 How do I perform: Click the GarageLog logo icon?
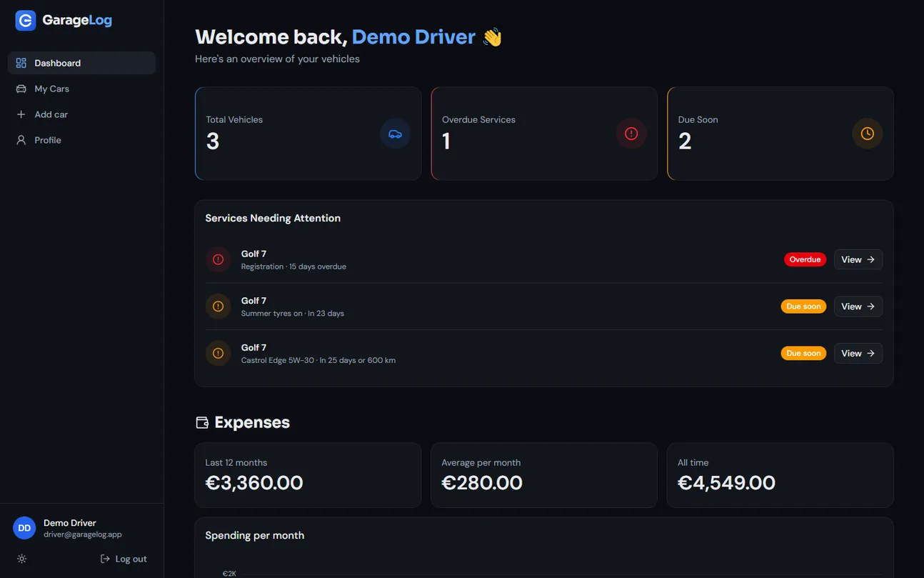(x=26, y=21)
